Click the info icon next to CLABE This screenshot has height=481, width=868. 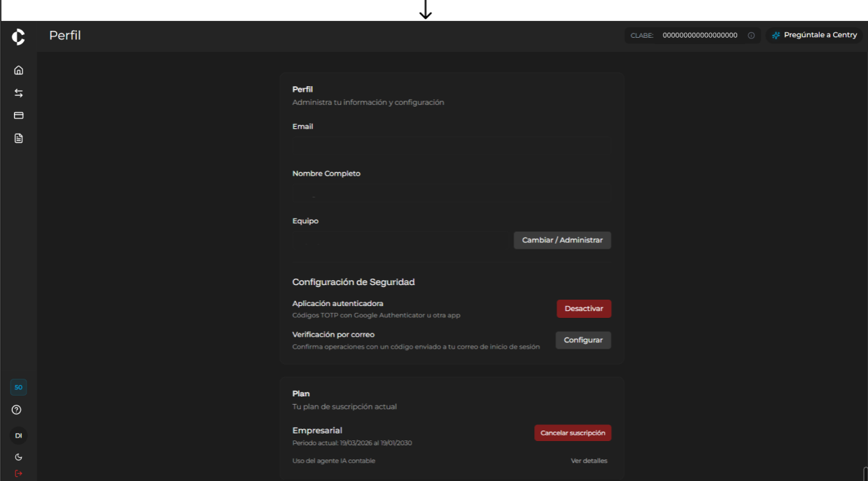pyautogui.click(x=751, y=36)
